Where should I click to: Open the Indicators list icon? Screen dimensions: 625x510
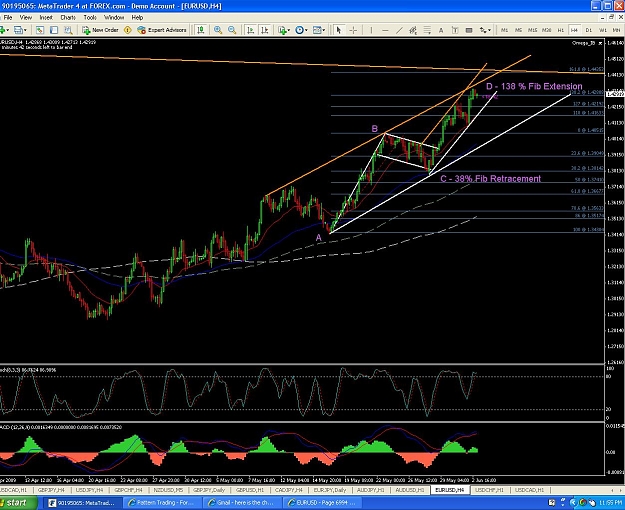282,30
